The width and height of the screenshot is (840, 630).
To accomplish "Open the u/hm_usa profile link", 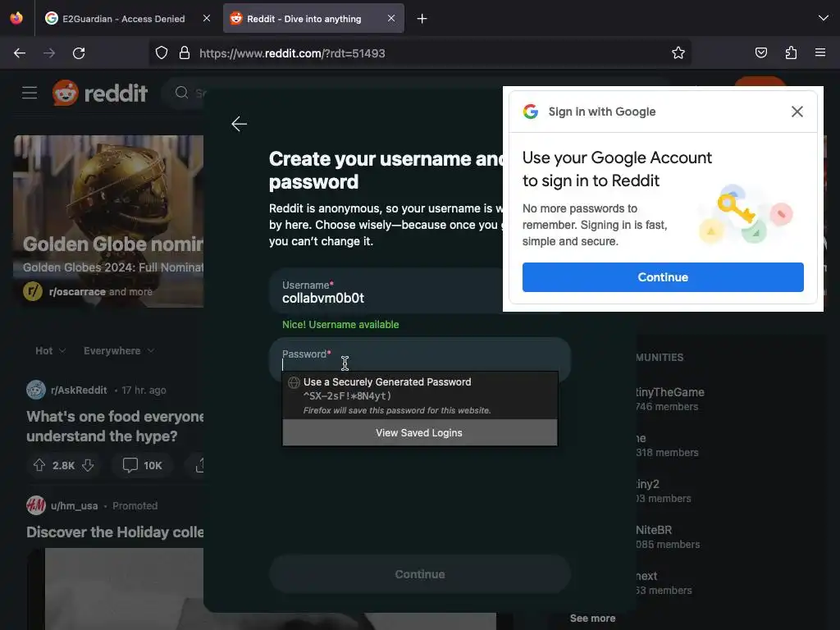I will point(75,505).
